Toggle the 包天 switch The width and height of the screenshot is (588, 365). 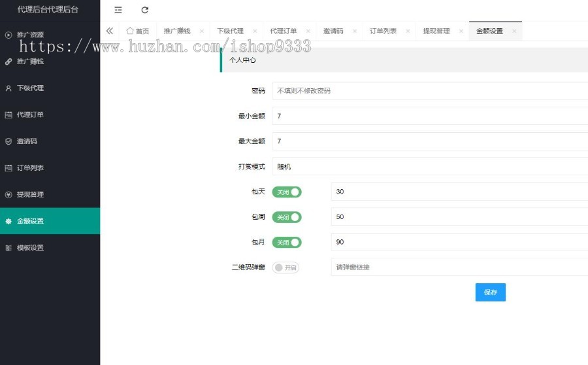287,192
